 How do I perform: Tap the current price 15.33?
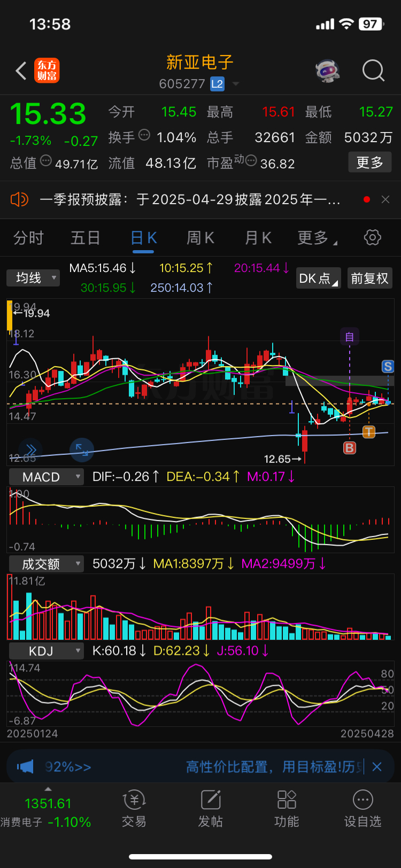coord(48,114)
